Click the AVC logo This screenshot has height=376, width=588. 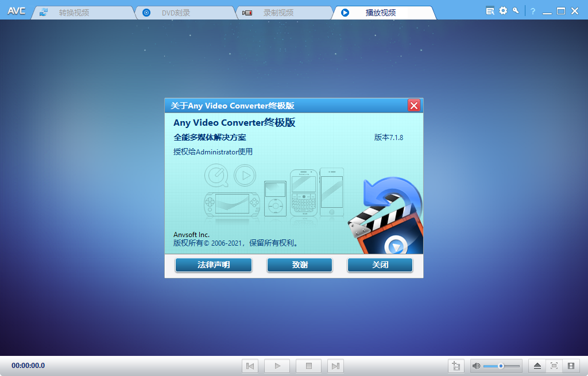(x=17, y=11)
